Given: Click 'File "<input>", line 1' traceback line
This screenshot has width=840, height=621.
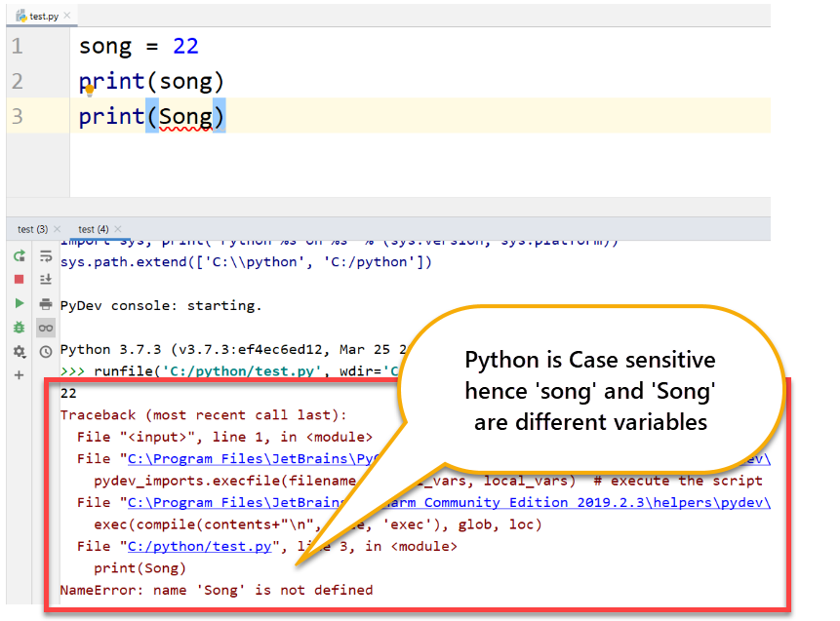Looking at the screenshot, I should [224, 438].
